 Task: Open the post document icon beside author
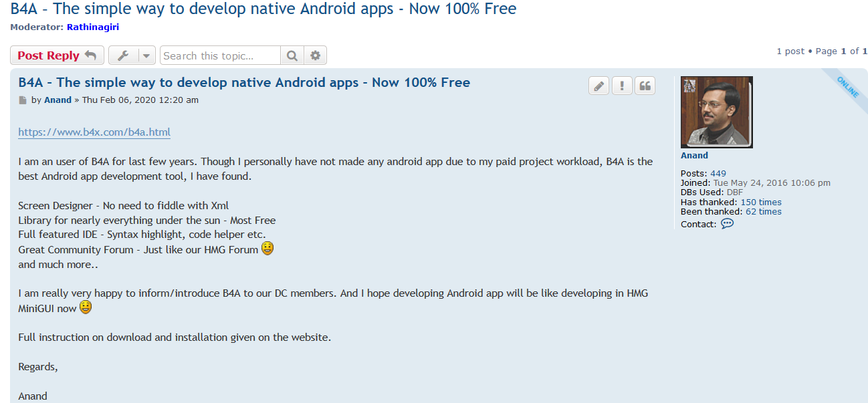tap(23, 100)
